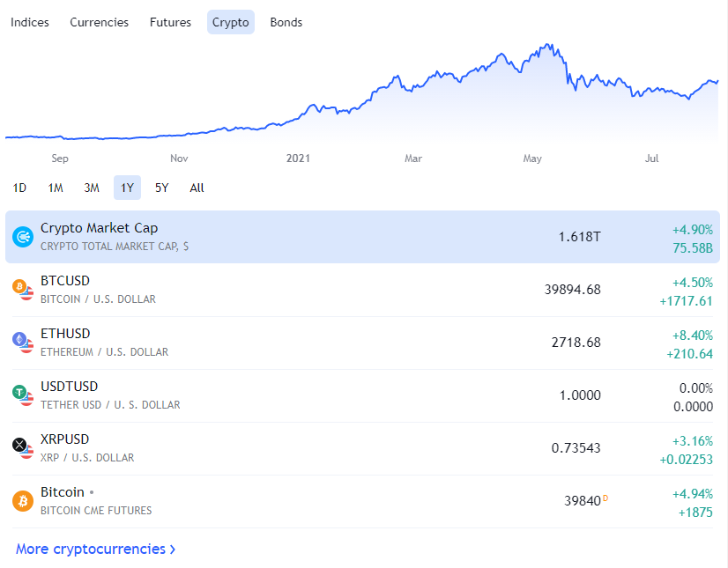Click the Mar label on chart axis
The image size is (728, 568).
coord(413,159)
